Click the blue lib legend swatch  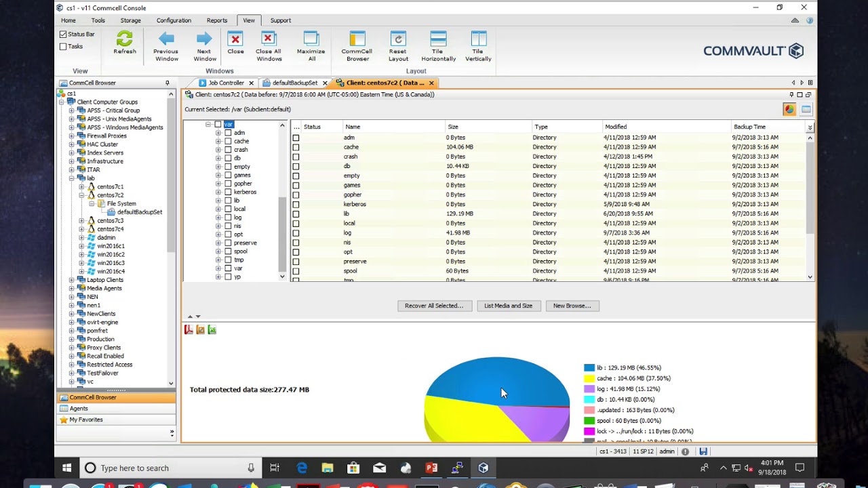589,368
